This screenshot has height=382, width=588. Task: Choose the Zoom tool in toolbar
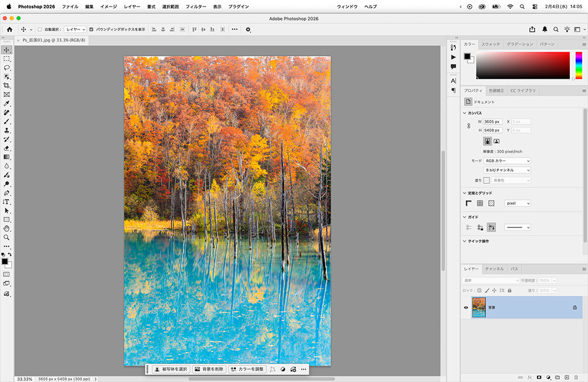click(7, 237)
